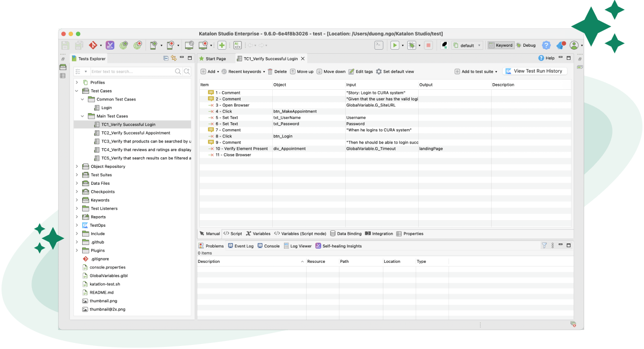644x349 pixels.
Task: Expand the Keywords tree node
Action: (x=77, y=200)
